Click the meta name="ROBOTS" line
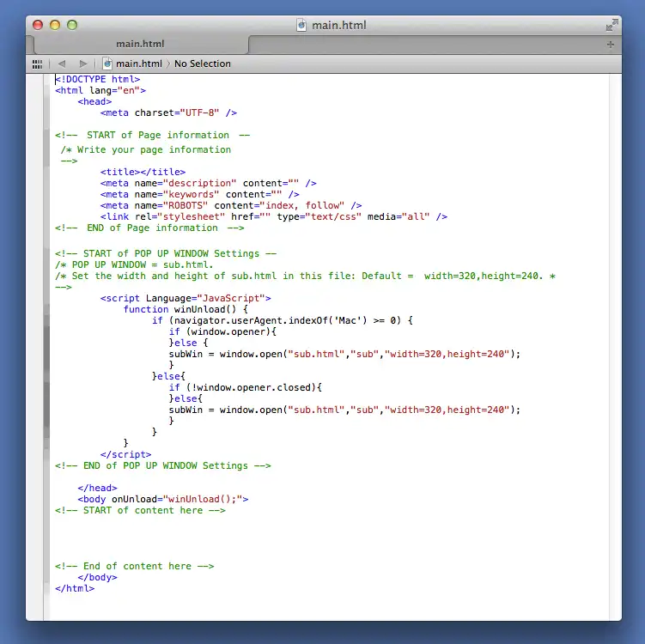This screenshot has height=644, width=645. click(231, 205)
